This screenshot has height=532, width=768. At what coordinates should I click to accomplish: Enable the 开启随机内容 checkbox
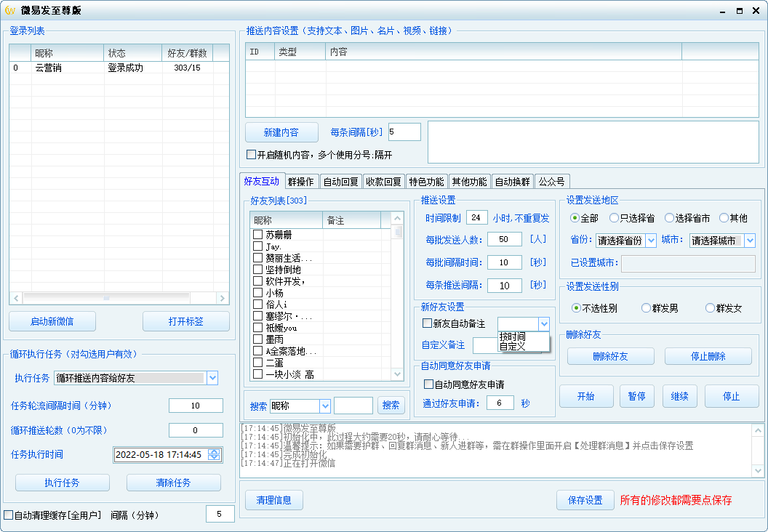pos(251,154)
